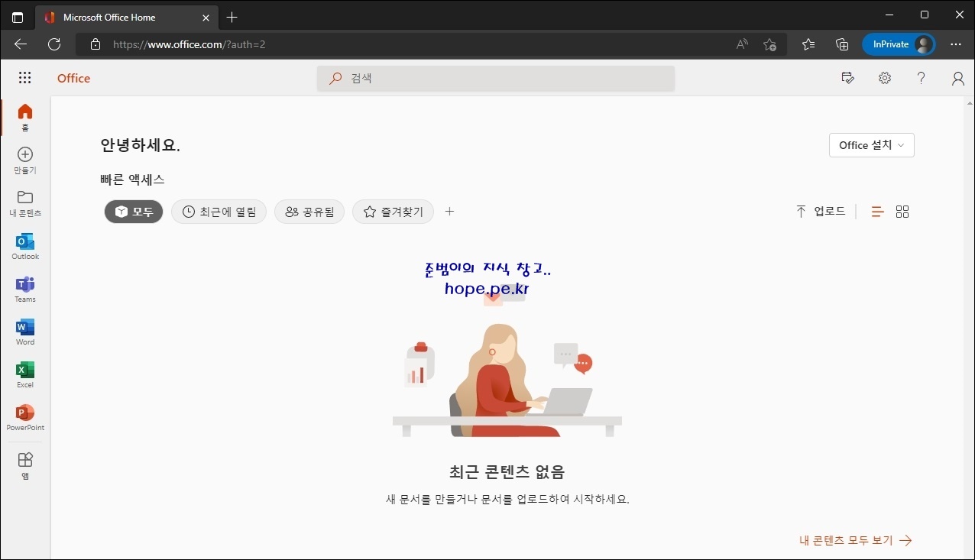Screen dimensions: 975x560
Task: Add this page to favorites
Action: click(x=770, y=44)
